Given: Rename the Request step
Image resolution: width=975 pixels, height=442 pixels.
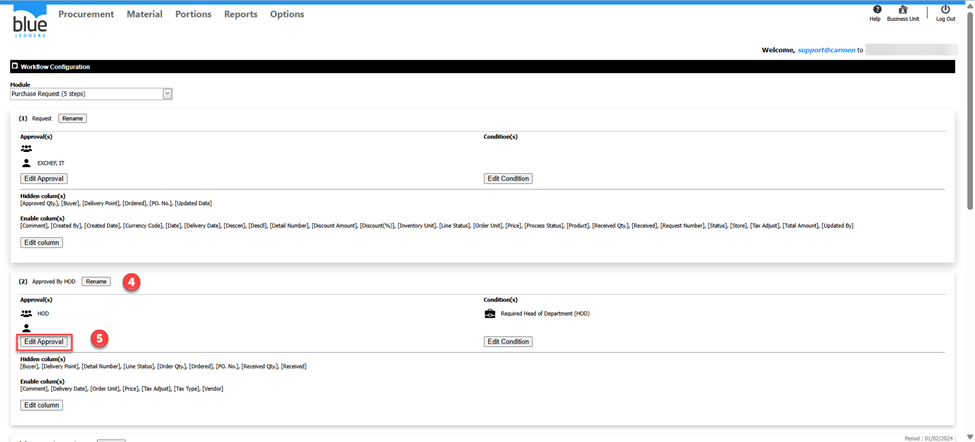Looking at the screenshot, I should tap(72, 118).
